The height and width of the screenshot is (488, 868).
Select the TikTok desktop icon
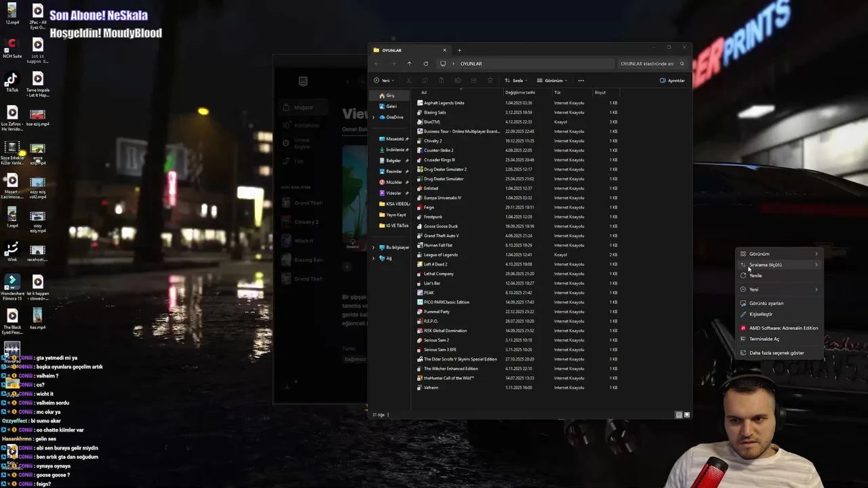(x=12, y=81)
